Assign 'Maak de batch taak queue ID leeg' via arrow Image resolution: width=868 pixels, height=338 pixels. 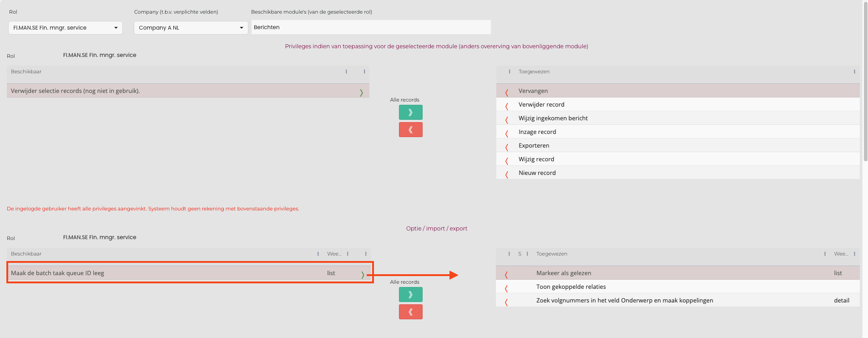362,275
